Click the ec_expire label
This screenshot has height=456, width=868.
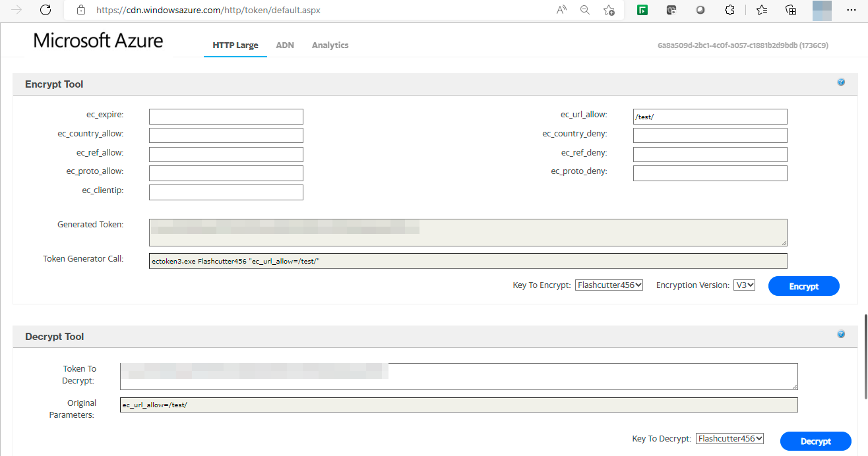click(105, 115)
